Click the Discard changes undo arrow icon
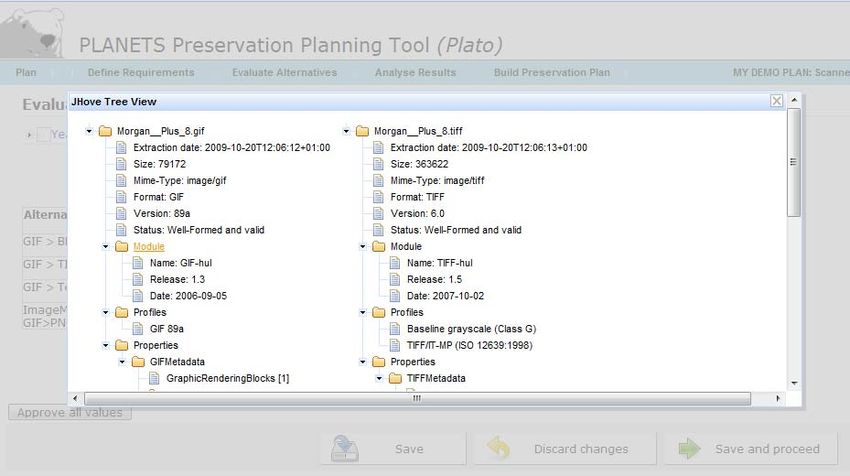 point(498,448)
